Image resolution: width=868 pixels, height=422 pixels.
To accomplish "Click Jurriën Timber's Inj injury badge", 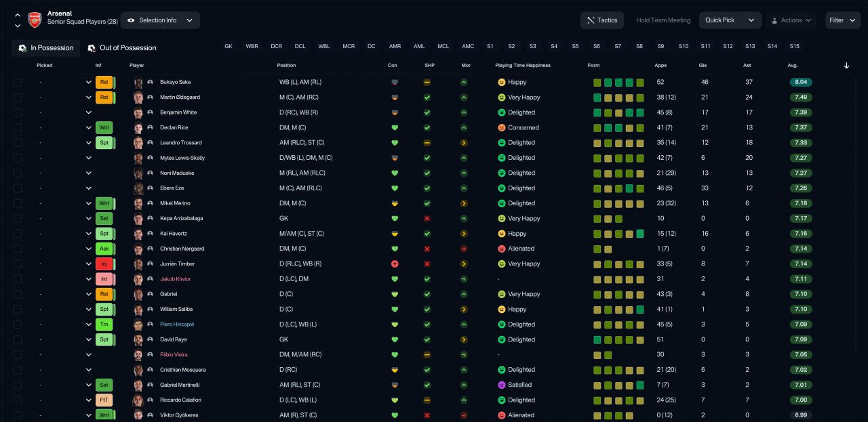I will click(x=104, y=264).
